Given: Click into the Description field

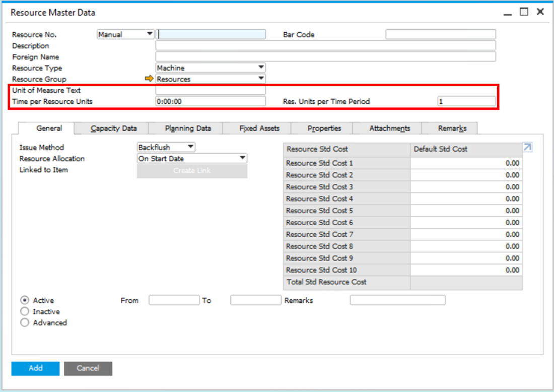Looking at the screenshot, I should pyautogui.click(x=325, y=45).
